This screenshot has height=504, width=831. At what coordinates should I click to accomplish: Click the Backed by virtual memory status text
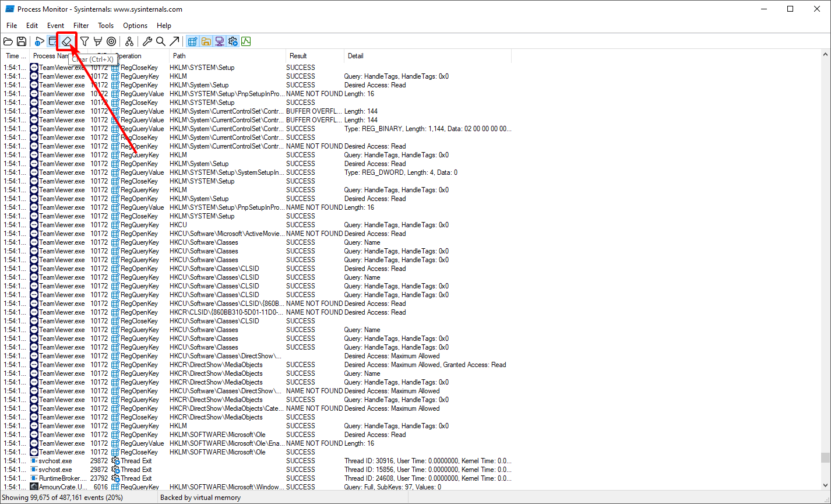(x=200, y=498)
